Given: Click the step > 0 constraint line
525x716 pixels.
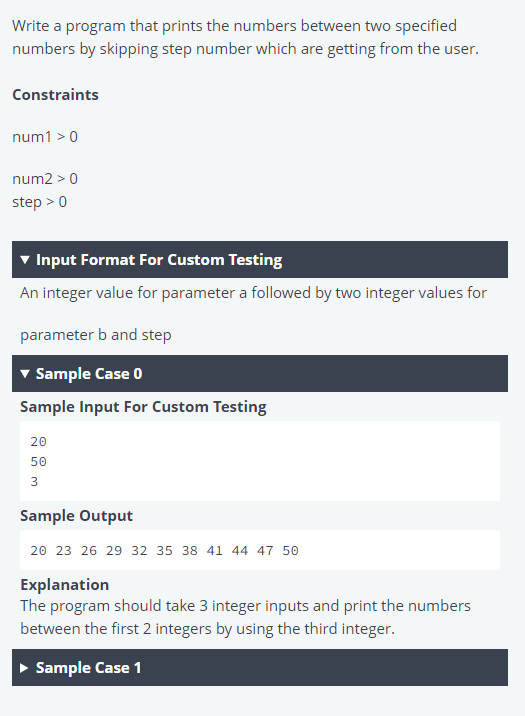Looking at the screenshot, I should pos(40,202).
